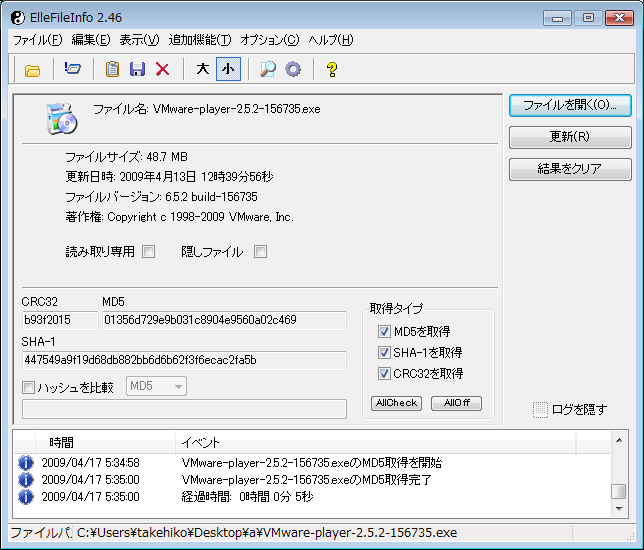Click the MD5 hash value field

[224, 320]
